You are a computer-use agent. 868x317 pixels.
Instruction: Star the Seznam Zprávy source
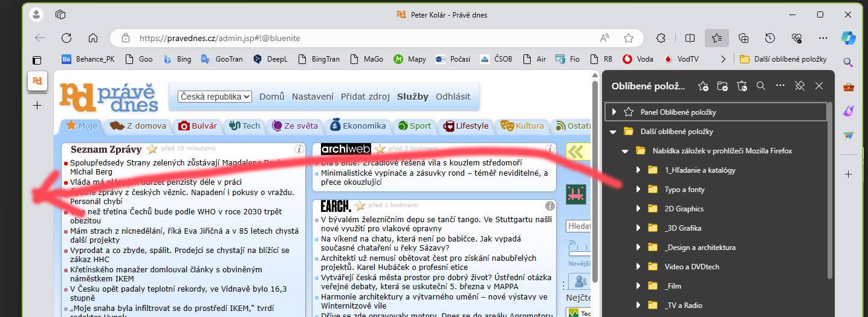[152, 149]
